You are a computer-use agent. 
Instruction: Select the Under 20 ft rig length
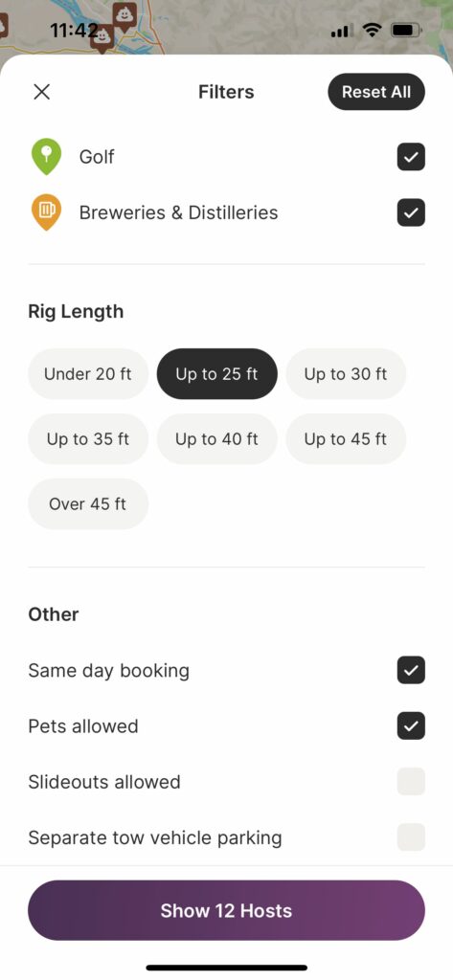tap(88, 374)
